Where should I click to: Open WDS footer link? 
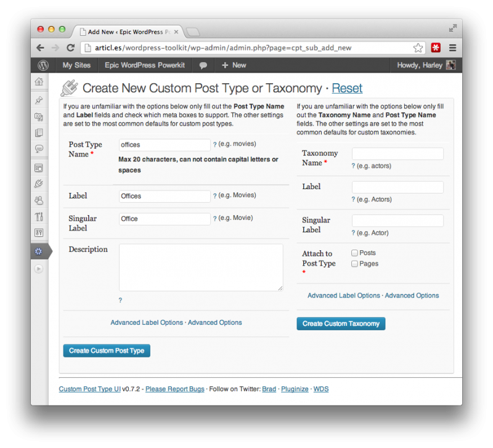coord(321,389)
